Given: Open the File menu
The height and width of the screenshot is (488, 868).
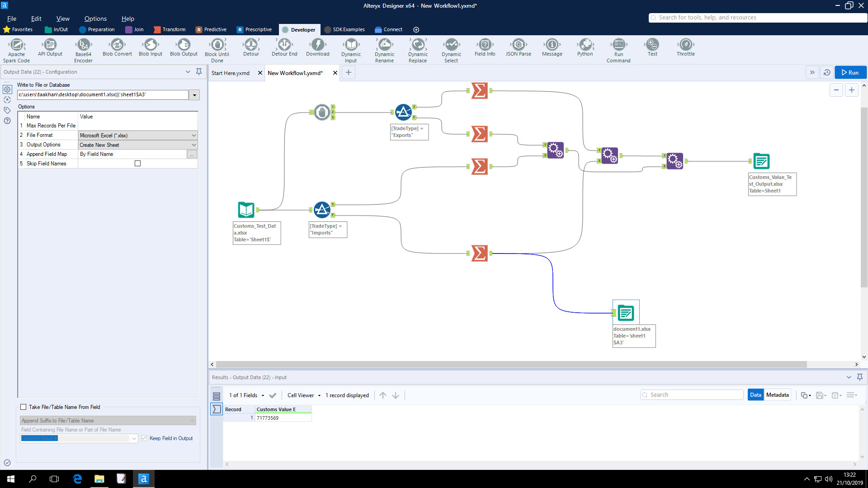Looking at the screenshot, I should 12,19.
